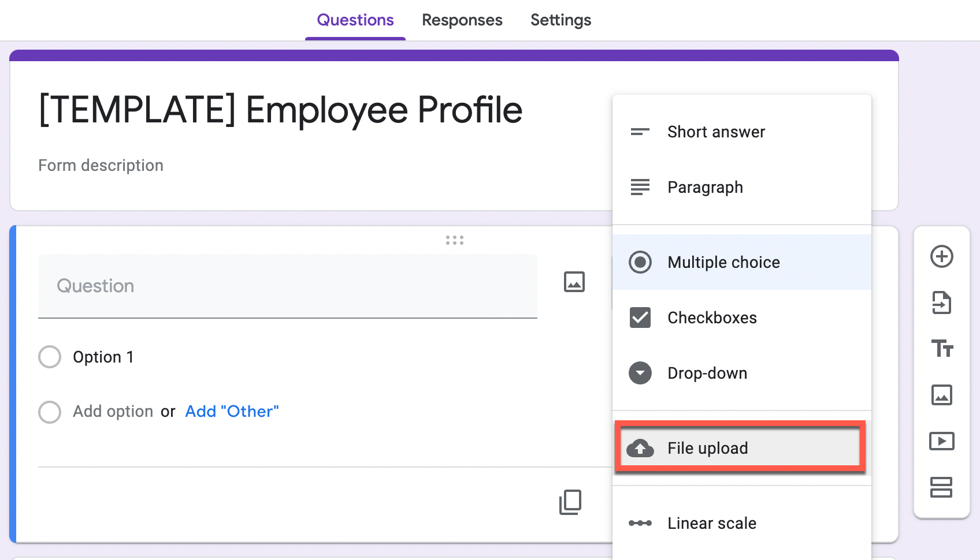The height and width of the screenshot is (560, 980).
Task: Click the image icon beside Question field
Action: pyautogui.click(x=574, y=282)
